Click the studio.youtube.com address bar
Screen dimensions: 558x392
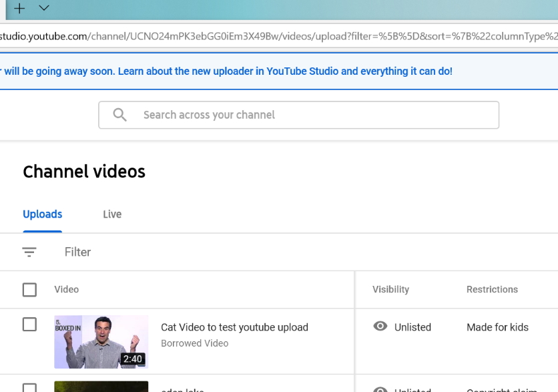(267, 36)
